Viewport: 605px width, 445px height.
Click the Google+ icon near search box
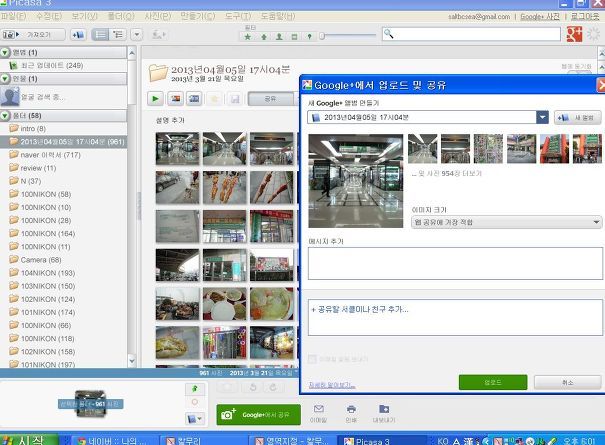click(574, 34)
